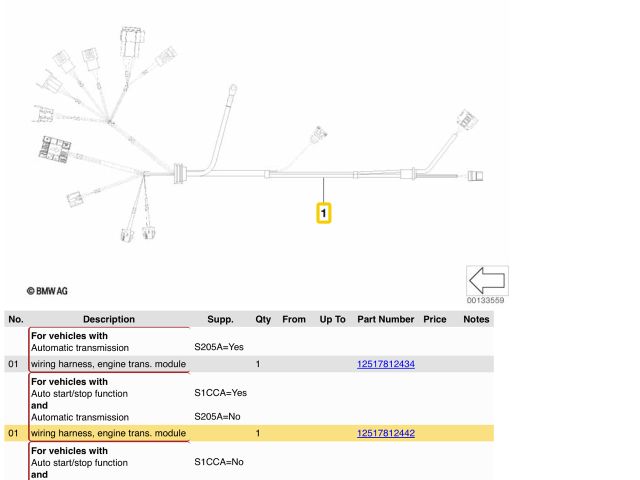
Task: Click the Notes column header
Action: [x=476, y=319]
